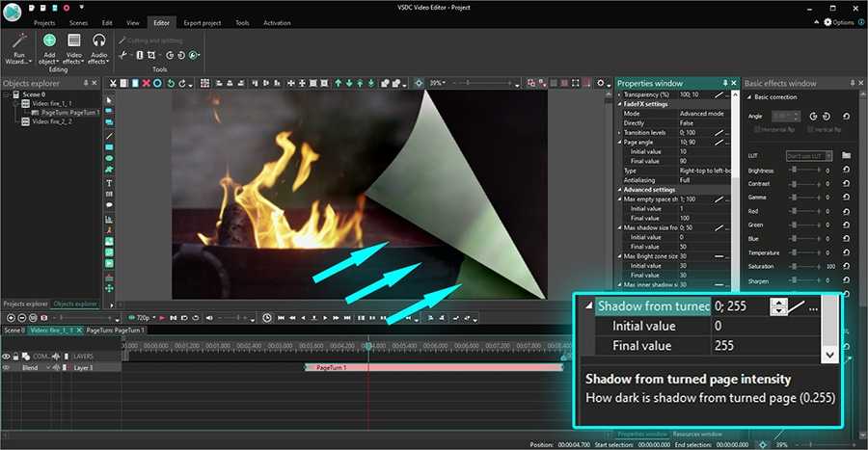868x450 pixels.
Task: Select the PageTurn 1 clip on the timeline
Action: (x=433, y=368)
